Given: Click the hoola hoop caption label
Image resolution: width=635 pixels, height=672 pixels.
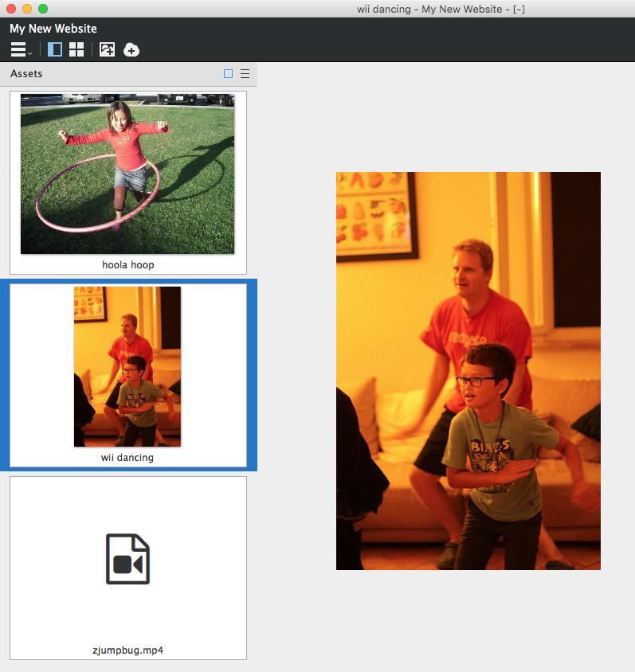Looking at the screenshot, I should pyautogui.click(x=127, y=265).
